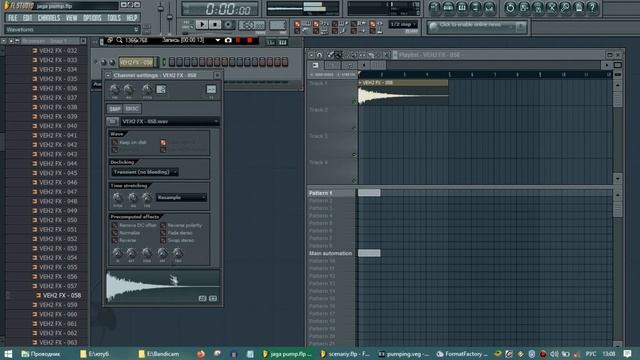This screenshot has width=640, height=360.
Task: Click the project info toolbar icon
Action: (x=579, y=7)
